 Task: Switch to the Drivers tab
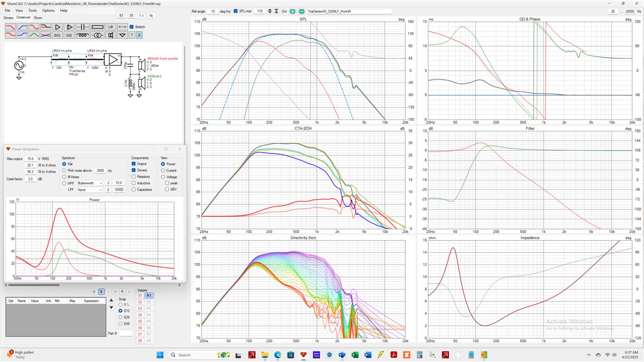click(8, 18)
